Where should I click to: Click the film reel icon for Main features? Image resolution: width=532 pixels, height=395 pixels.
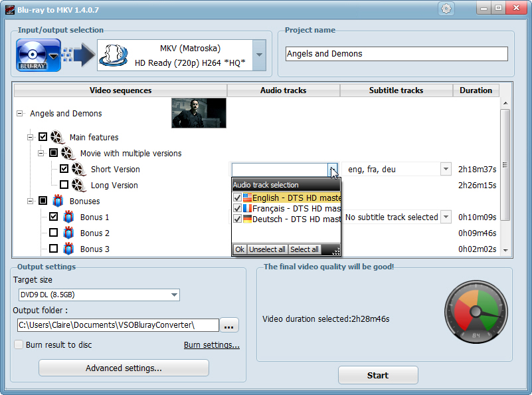[x=57, y=137]
